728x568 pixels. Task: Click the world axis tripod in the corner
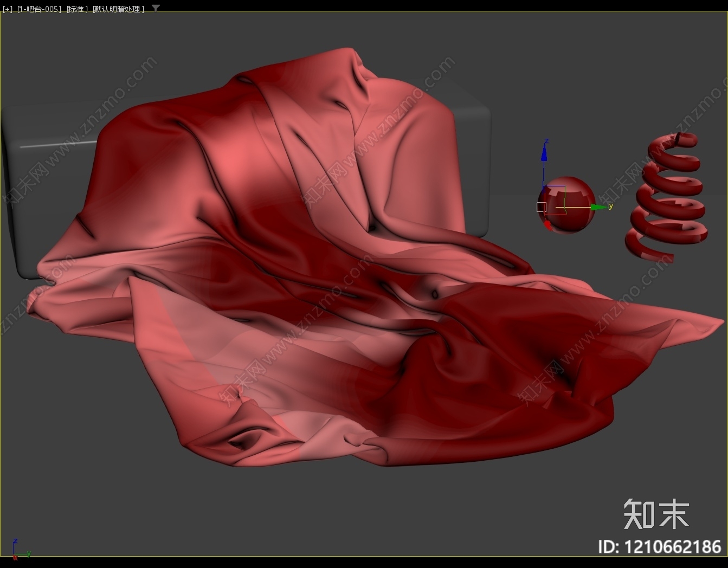pyautogui.click(x=21, y=548)
